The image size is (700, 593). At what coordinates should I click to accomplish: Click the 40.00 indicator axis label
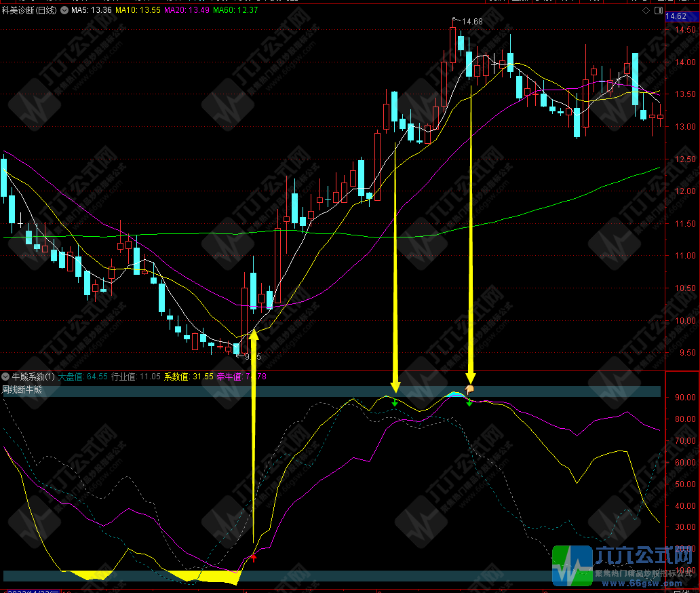pos(685,505)
